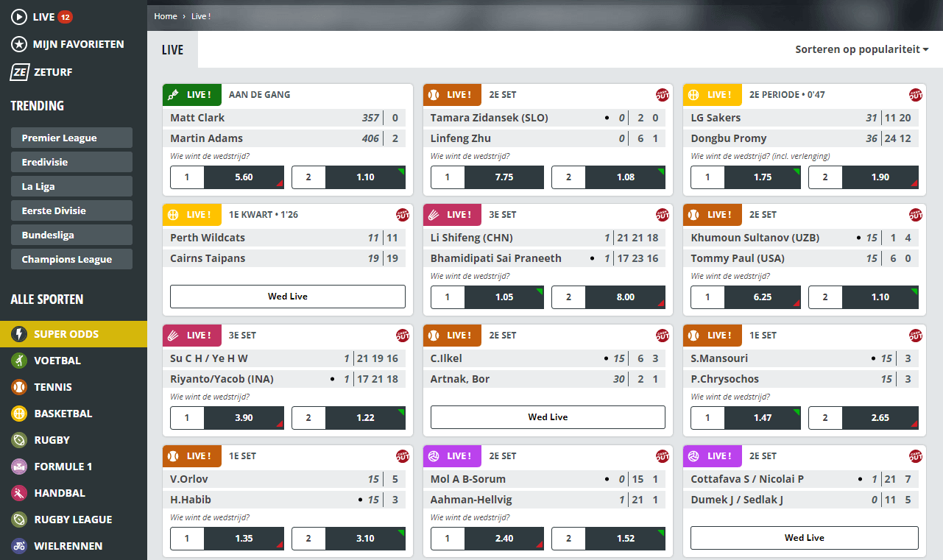Open the Tennis ball icon in sidebar
Image resolution: width=943 pixels, height=560 pixels.
pos(19,387)
